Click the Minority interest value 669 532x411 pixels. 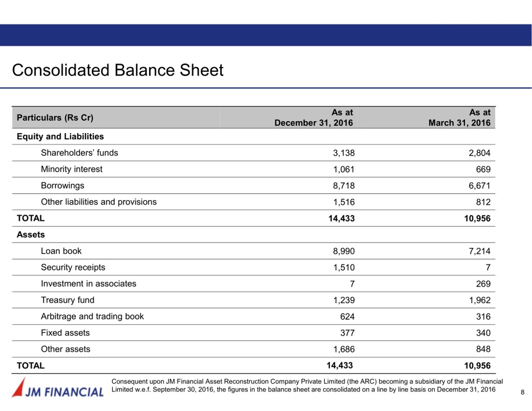coord(483,169)
